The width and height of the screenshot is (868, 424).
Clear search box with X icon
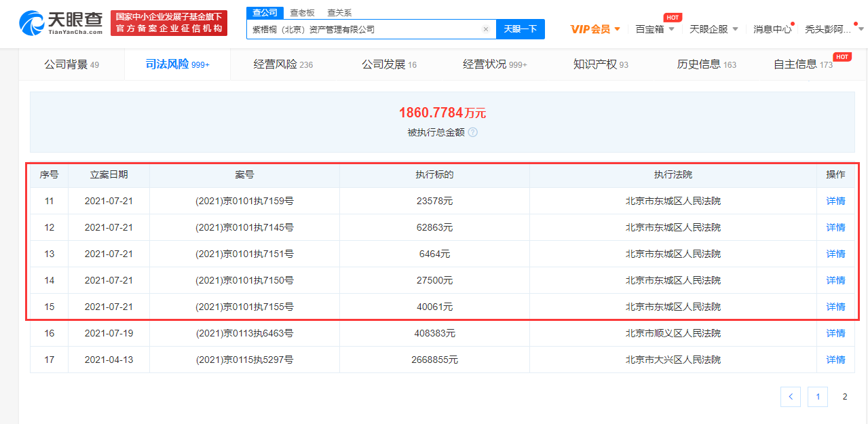pos(486,29)
